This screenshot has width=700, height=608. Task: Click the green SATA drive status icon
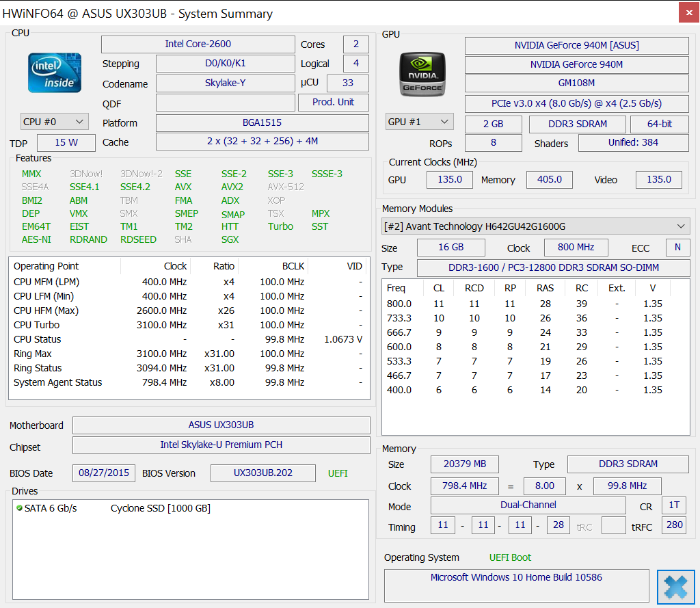click(19, 508)
